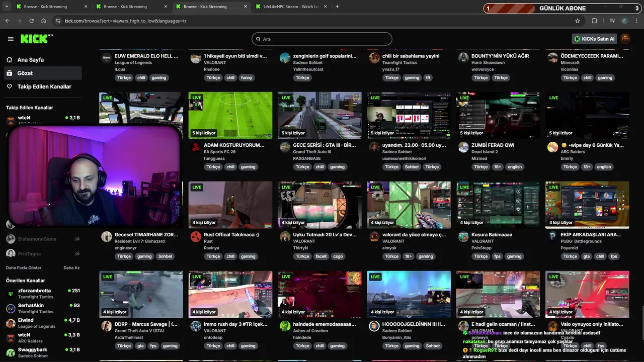Image resolution: width=644 pixels, height=362 pixels.
Task: Open the user profile avatar menu
Action: 625,39
